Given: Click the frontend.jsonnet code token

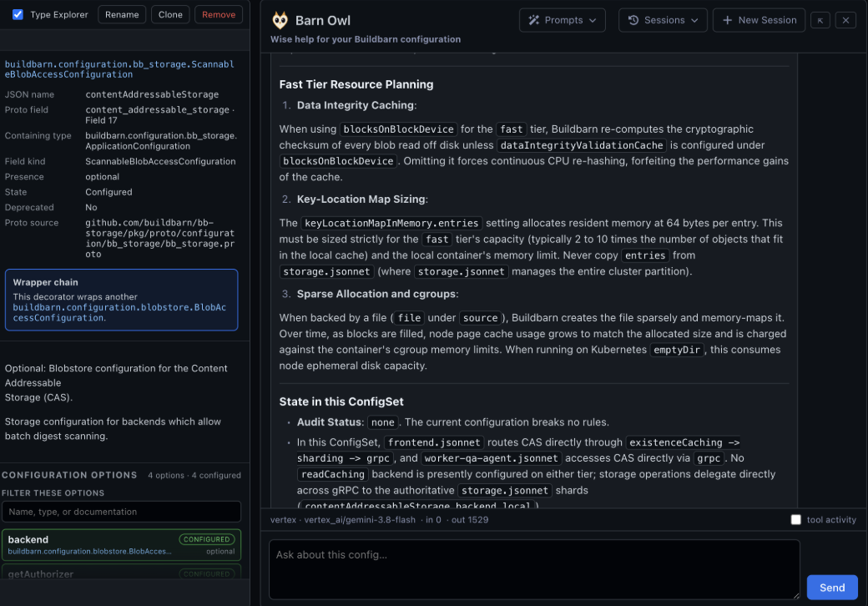Looking at the screenshot, I should point(434,442).
